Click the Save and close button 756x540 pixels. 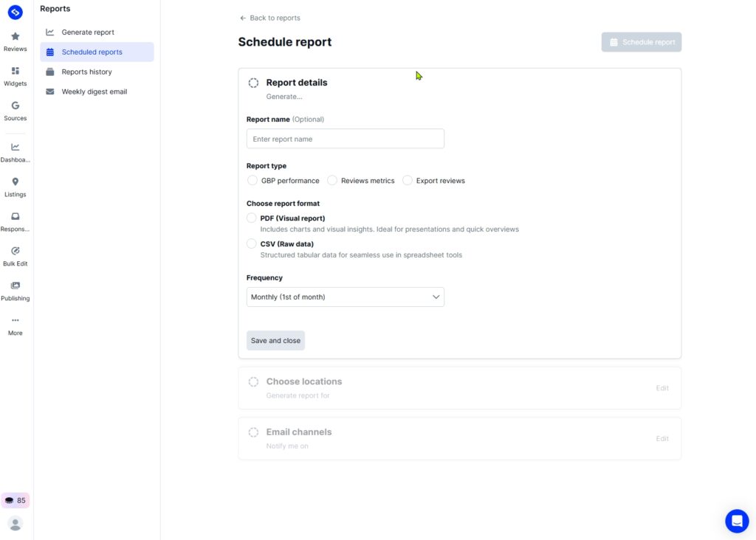(275, 341)
